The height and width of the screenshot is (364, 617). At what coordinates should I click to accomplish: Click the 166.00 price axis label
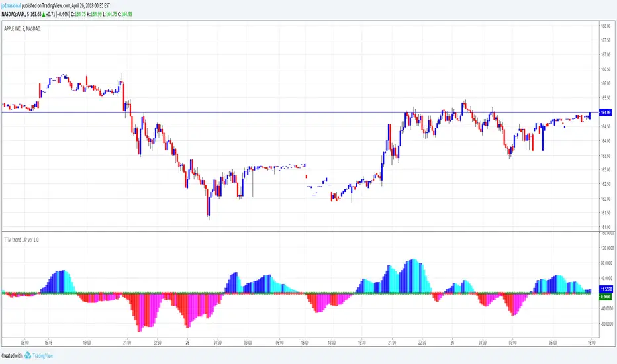[x=606, y=83]
